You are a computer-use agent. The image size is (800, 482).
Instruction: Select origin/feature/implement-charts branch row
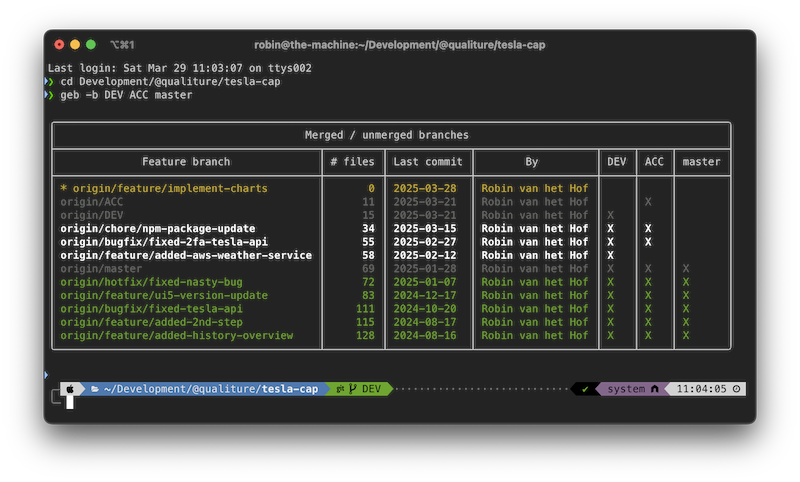[x=391, y=189]
